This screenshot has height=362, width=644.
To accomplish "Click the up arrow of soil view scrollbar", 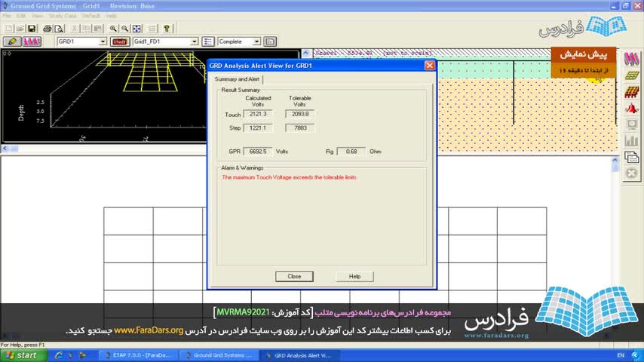I will coord(306,53).
